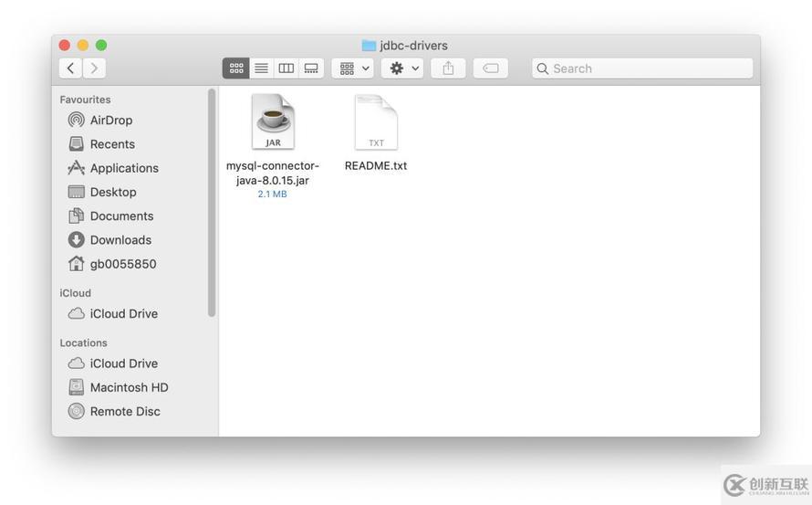Viewport: 812px width, 505px height.
Task: Click the iCloud Drive icon under Locations
Action: tap(76, 363)
